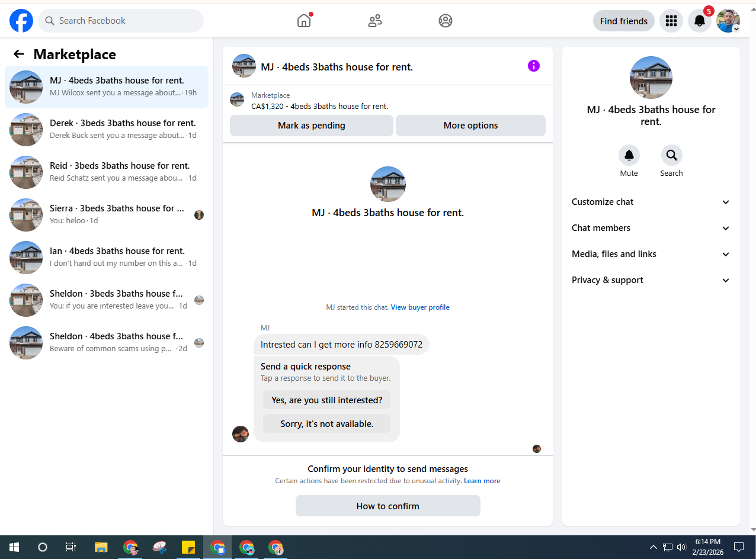Expand Chat members section
Screen dimensions: 756x559
[x=651, y=228]
